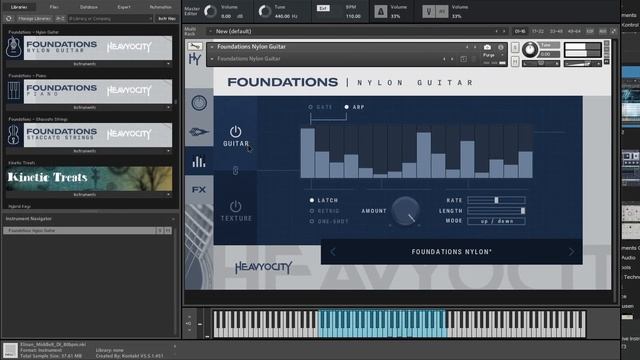Open the KSP button in rack header

(590, 31)
